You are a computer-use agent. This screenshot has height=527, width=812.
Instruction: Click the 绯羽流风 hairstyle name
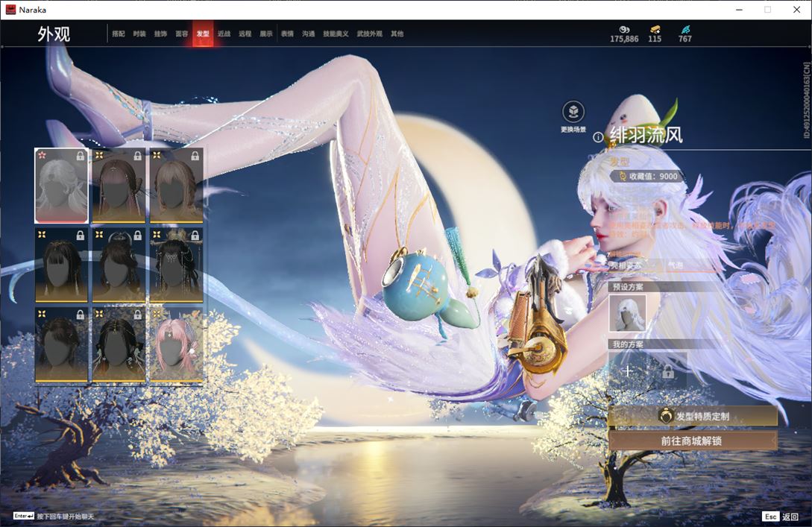pyautogui.click(x=646, y=136)
